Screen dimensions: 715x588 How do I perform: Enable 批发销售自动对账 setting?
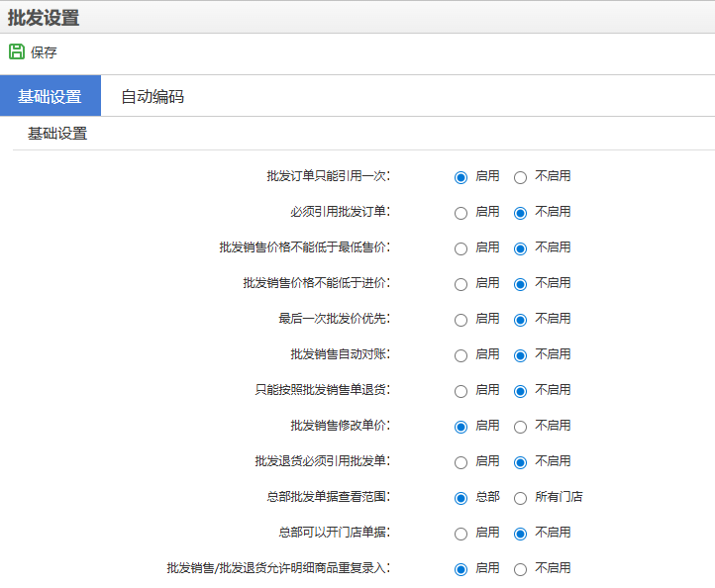click(460, 355)
